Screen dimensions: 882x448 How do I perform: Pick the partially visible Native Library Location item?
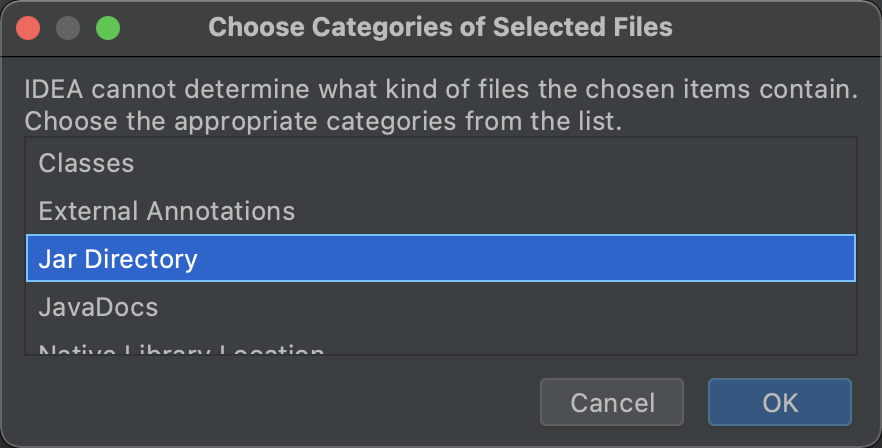point(181,350)
